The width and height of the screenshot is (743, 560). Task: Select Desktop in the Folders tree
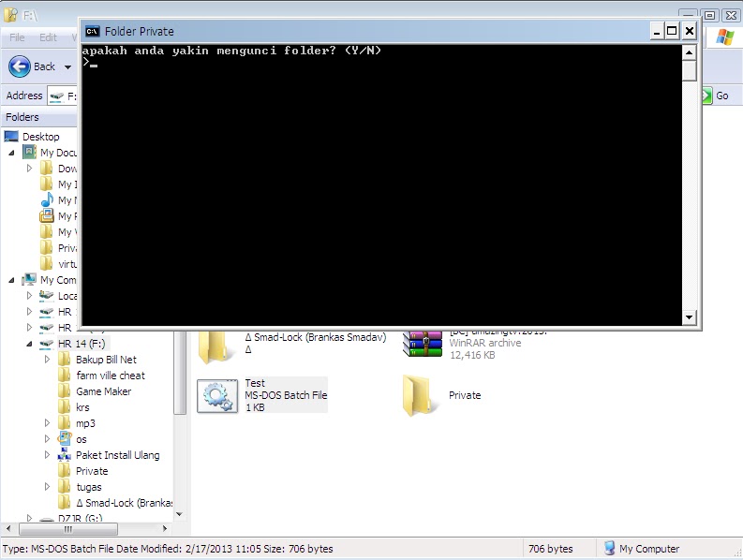(x=40, y=137)
